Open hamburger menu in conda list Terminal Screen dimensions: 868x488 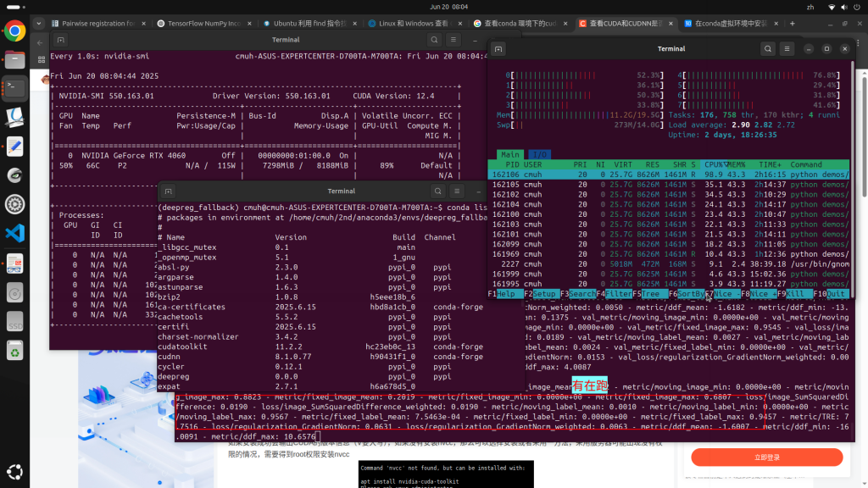click(457, 191)
